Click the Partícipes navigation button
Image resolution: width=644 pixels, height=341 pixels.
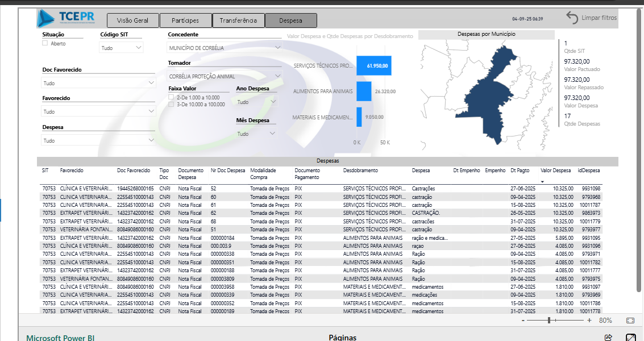185,20
